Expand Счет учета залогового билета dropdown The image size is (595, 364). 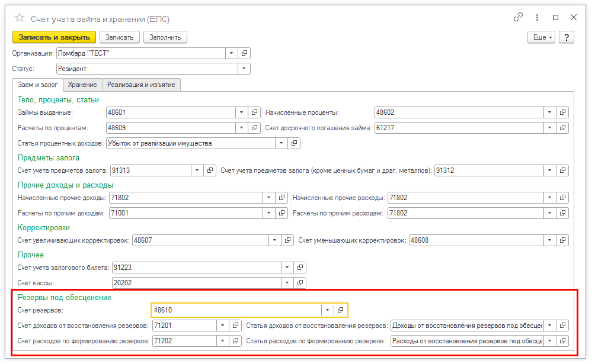pos(287,268)
